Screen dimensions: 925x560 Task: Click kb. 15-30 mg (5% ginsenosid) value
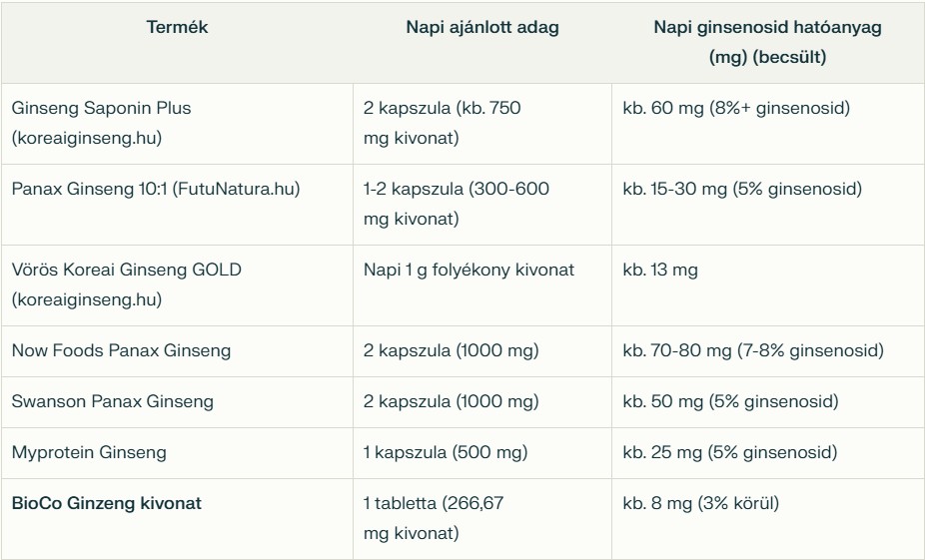pyautogui.click(x=741, y=189)
